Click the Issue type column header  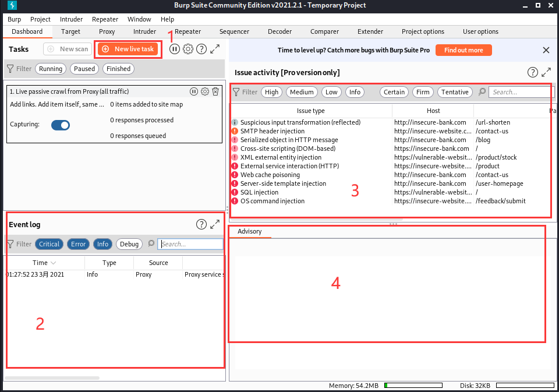click(x=311, y=111)
